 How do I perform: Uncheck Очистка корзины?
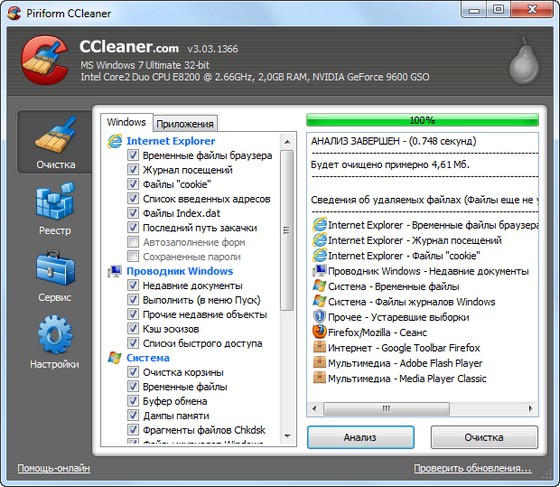[x=133, y=372]
